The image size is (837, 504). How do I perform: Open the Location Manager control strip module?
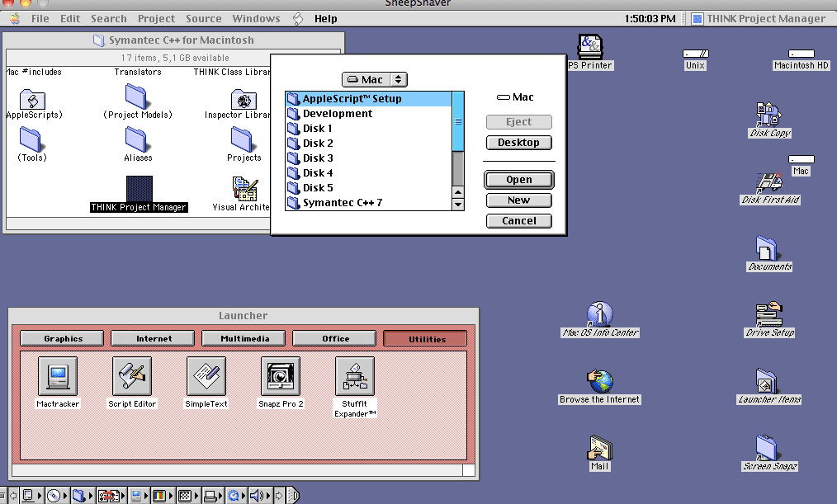coord(111,496)
